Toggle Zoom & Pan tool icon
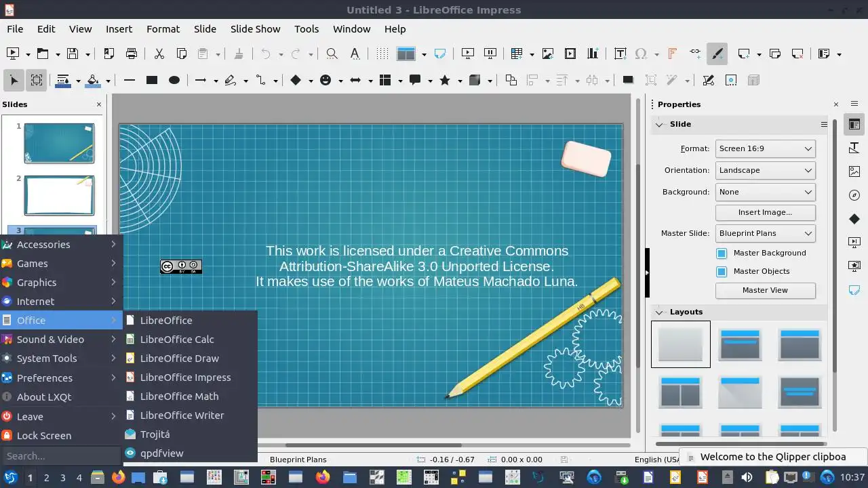 (x=37, y=80)
